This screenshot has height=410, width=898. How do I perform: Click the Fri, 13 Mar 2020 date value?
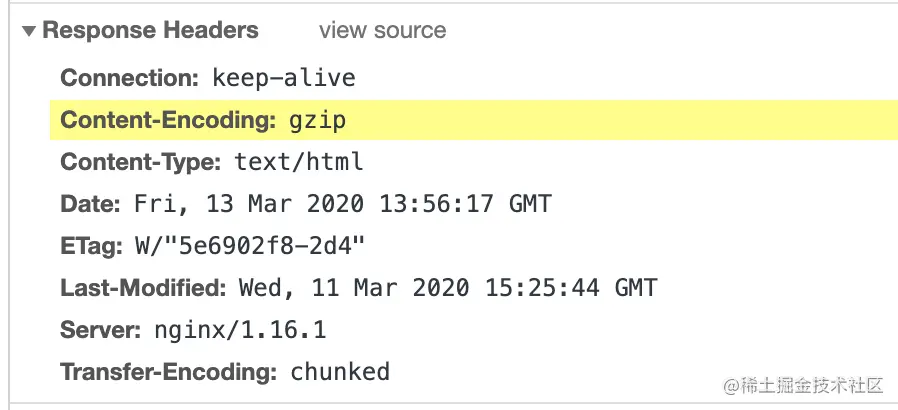(x=342, y=205)
